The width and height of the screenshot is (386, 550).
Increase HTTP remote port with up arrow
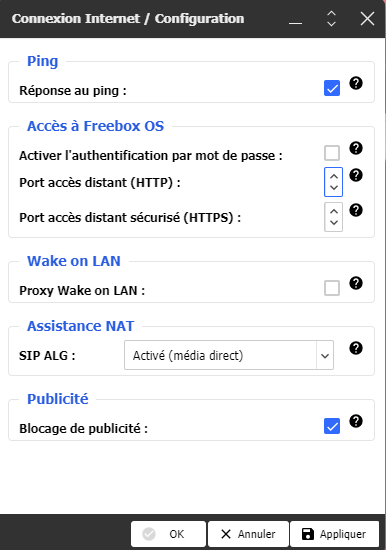pos(334,176)
